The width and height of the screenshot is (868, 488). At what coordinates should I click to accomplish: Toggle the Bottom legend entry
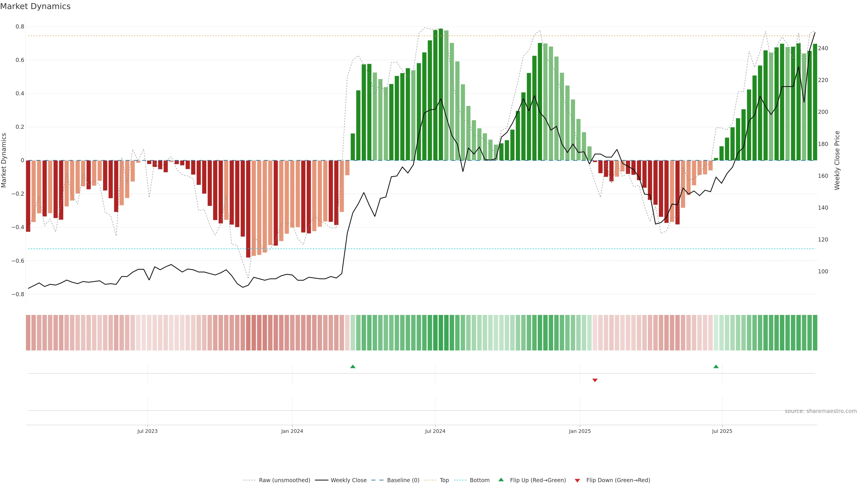(479, 480)
